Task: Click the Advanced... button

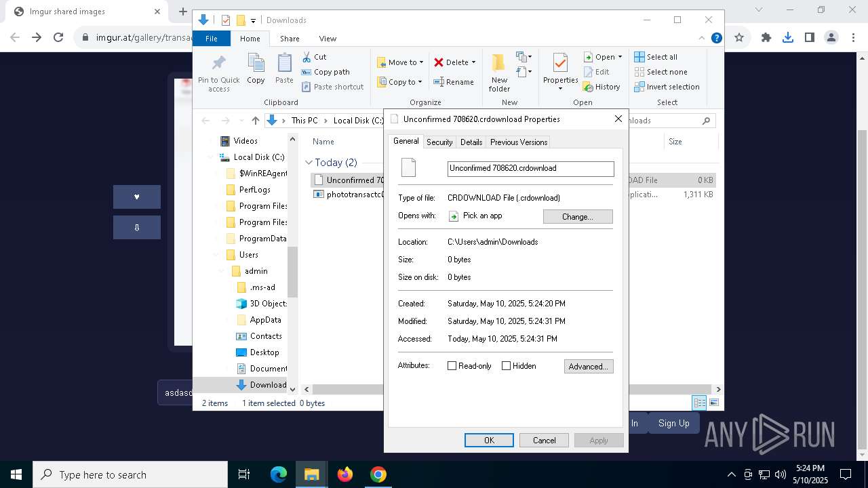Action: tap(589, 367)
